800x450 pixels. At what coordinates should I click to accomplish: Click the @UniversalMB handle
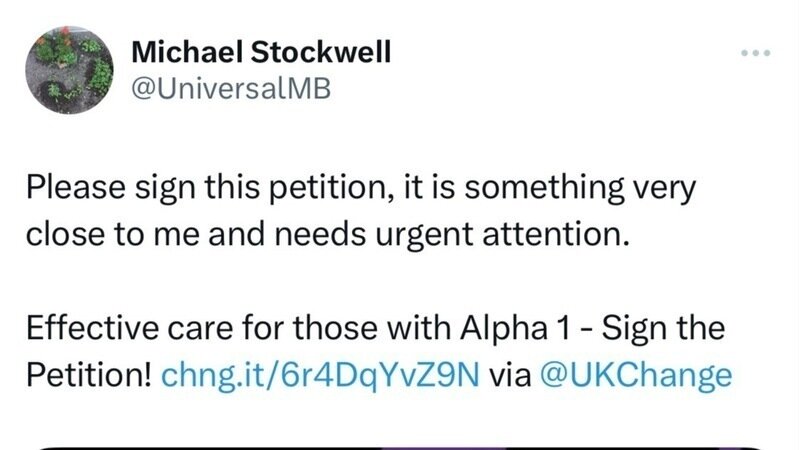pyautogui.click(x=230, y=89)
